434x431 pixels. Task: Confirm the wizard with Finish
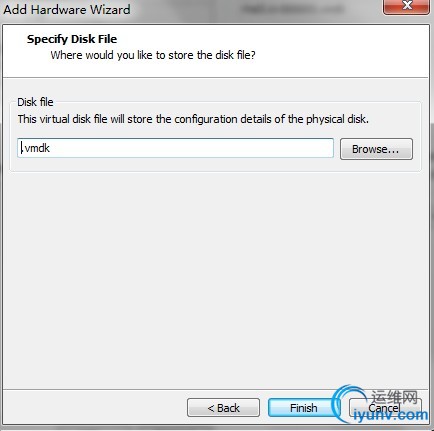(303, 408)
